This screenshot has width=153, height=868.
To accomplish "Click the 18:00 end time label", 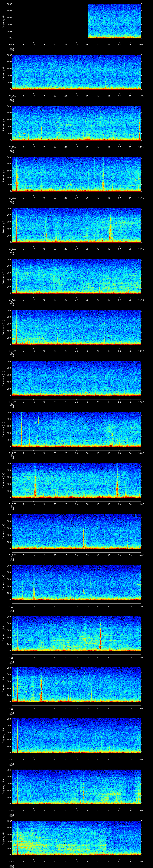I will point(141,453).
